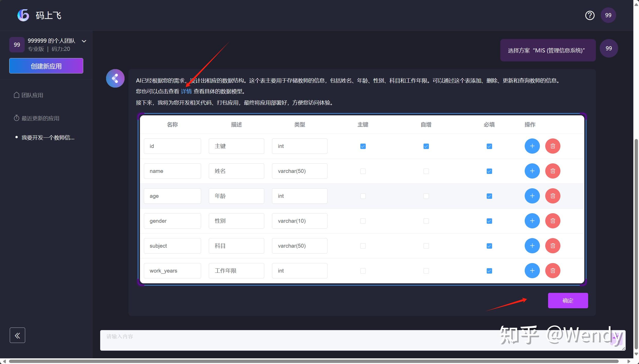The image size is (639, 364).
Task: Select 团队应用 in the sidebar
Action: point(32,95)
